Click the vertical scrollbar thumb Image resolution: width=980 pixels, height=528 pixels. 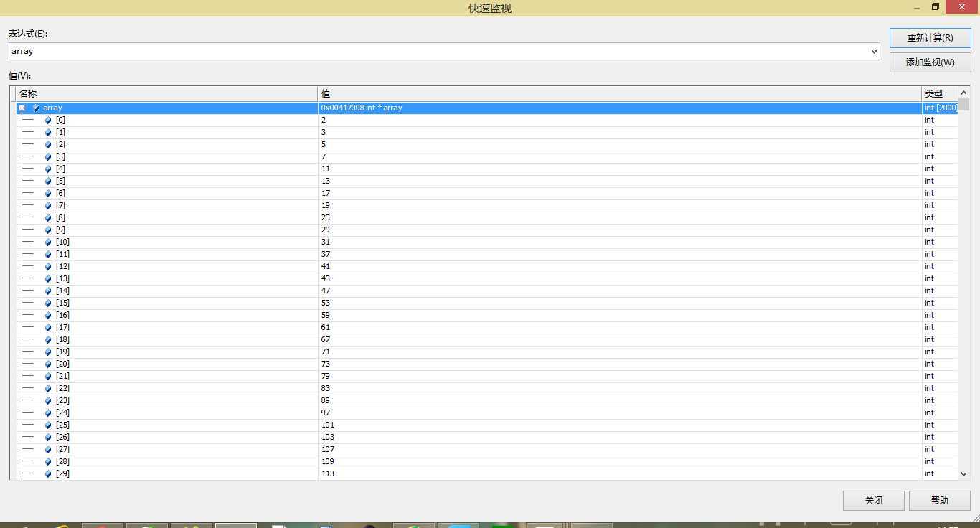pyautogui.click(x=963, y=105)
